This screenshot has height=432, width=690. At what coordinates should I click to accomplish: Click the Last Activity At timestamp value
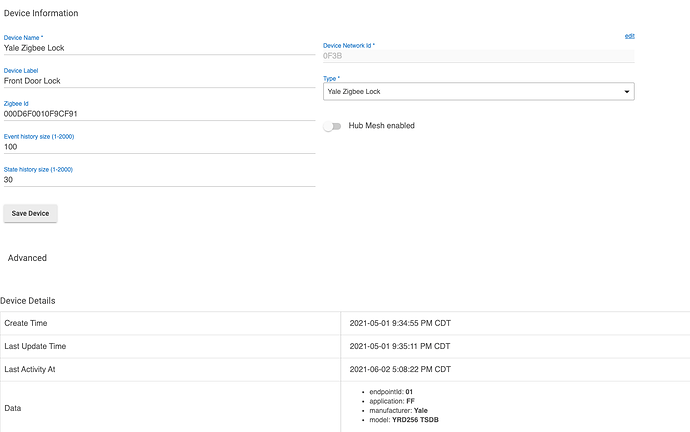400,369
